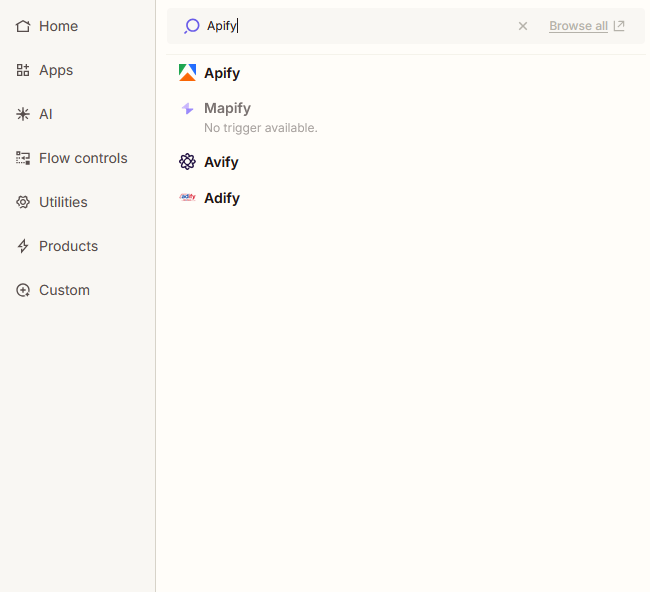Click the Mapify sparkle logo
This screenshot has height=592, width=650.
click(187, 109)
